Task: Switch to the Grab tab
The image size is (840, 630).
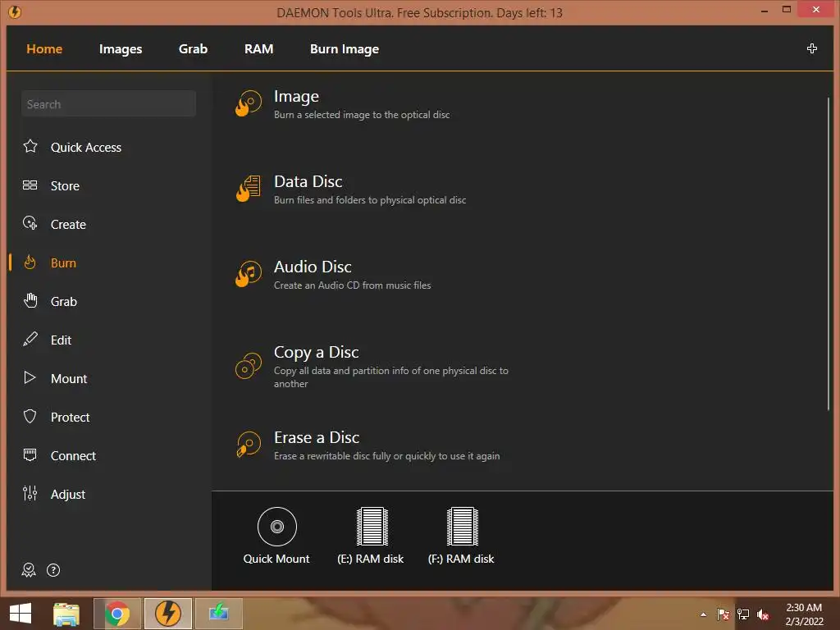Action: pyautogui.click(x=193, y=48)
